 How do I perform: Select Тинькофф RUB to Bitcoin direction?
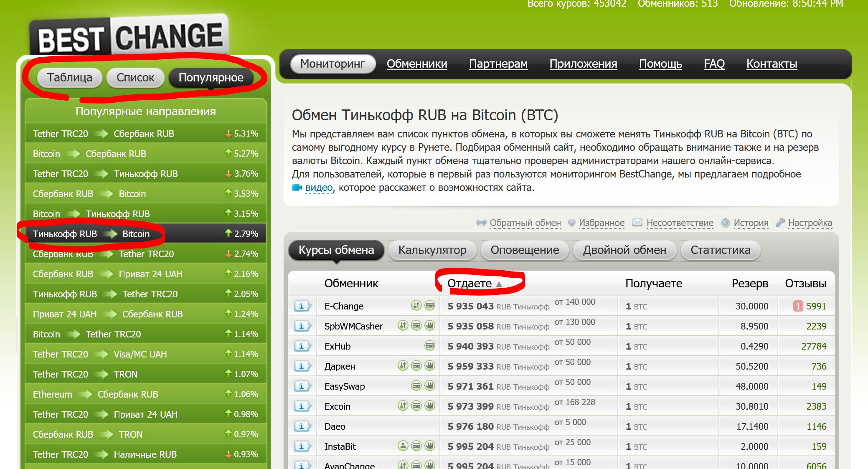click(146, 234)
